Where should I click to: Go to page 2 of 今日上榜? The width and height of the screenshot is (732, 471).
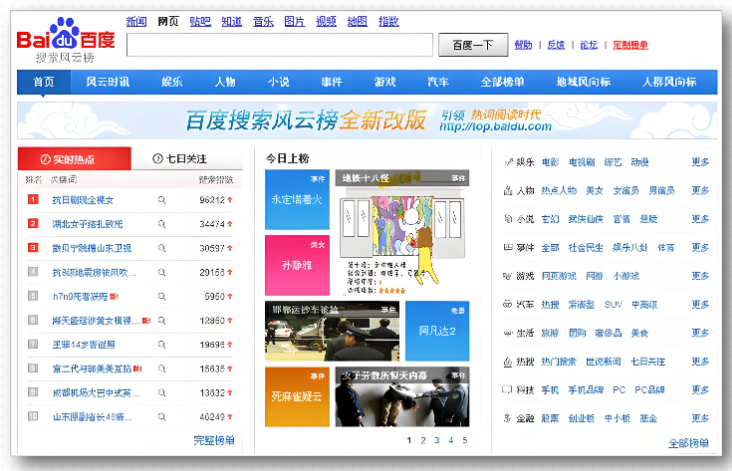pos(423,440)
